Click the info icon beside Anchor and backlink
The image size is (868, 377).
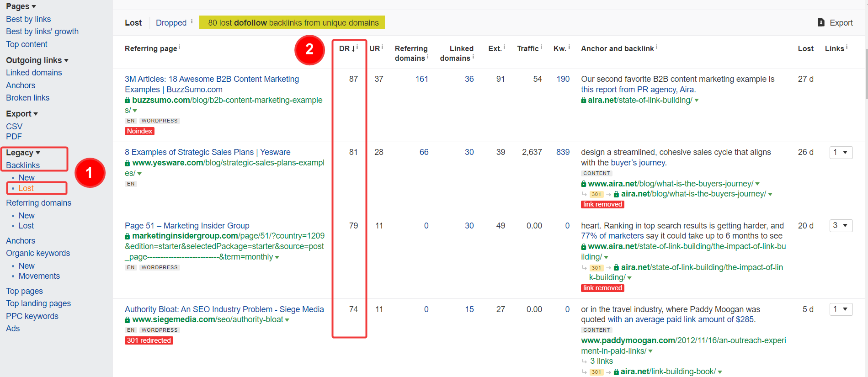[x=656, y=47]
